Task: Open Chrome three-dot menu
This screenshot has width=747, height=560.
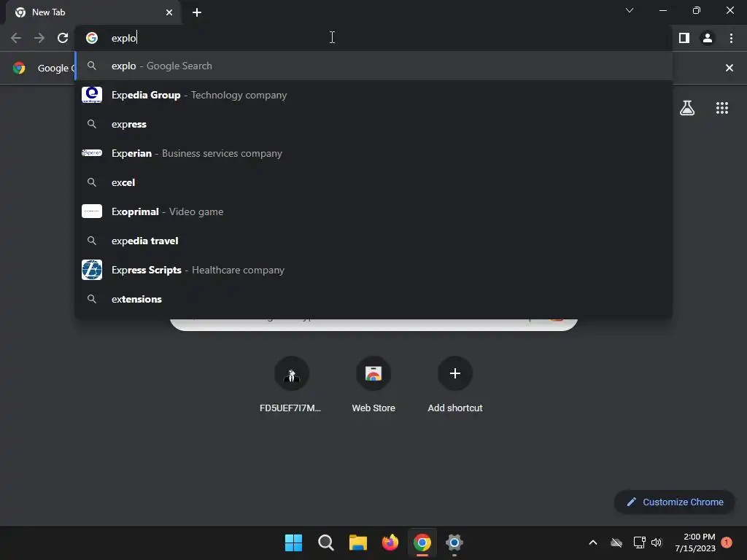Action: pyautogui.click(x=731, y=38)
